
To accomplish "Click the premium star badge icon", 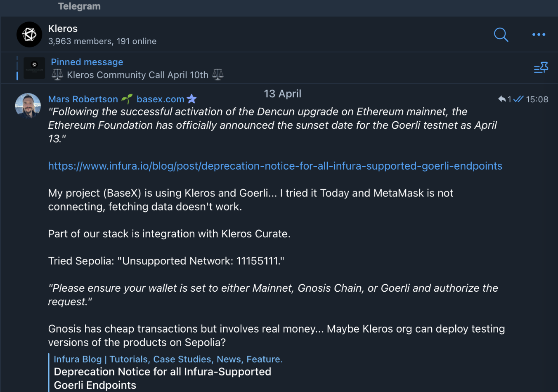I will 192,99.
